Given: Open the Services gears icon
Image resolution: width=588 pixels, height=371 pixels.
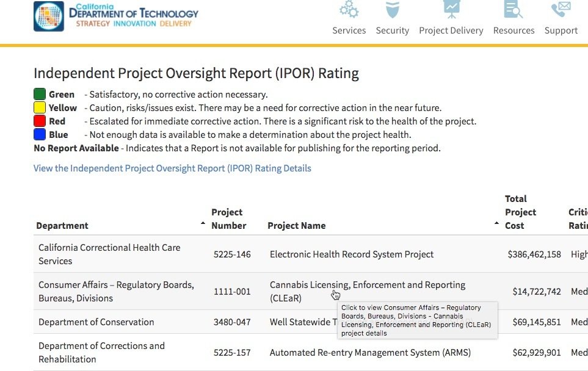Looking at the screenshot, I should pos(349,9).
